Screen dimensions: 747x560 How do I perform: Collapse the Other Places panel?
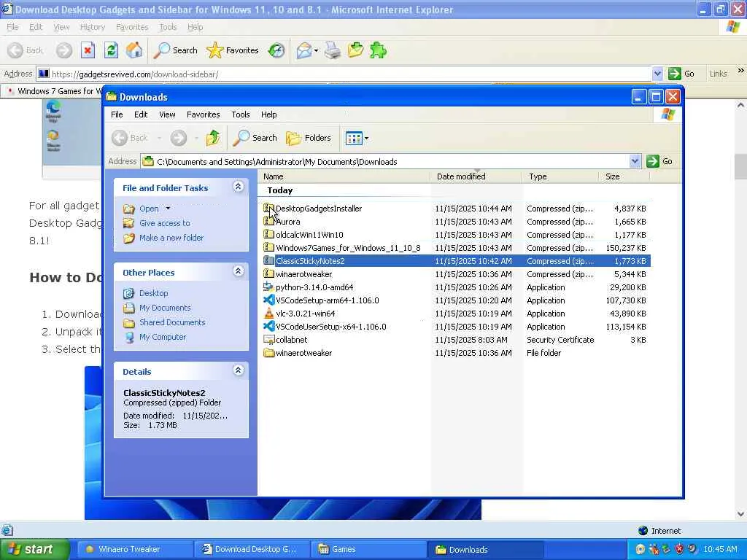(239, 271)
